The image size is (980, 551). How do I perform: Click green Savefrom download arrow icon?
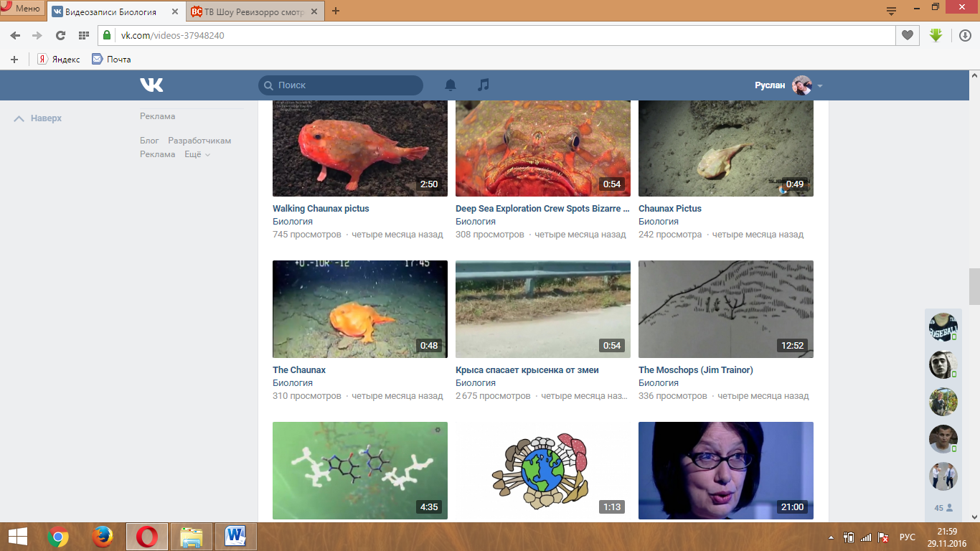pyautogui.click(x=936, y=34)
